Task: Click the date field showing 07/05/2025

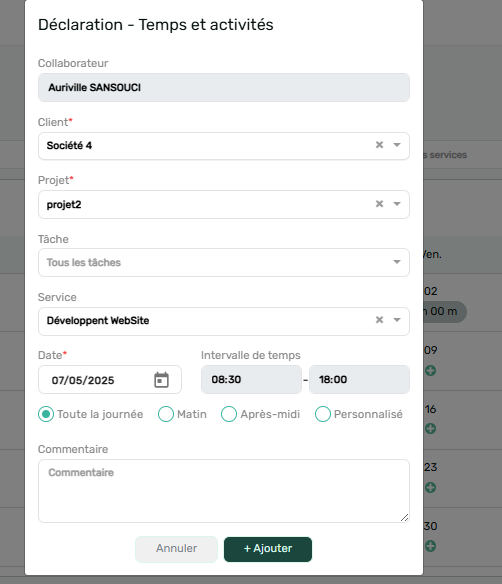Action: click(110, 380)
